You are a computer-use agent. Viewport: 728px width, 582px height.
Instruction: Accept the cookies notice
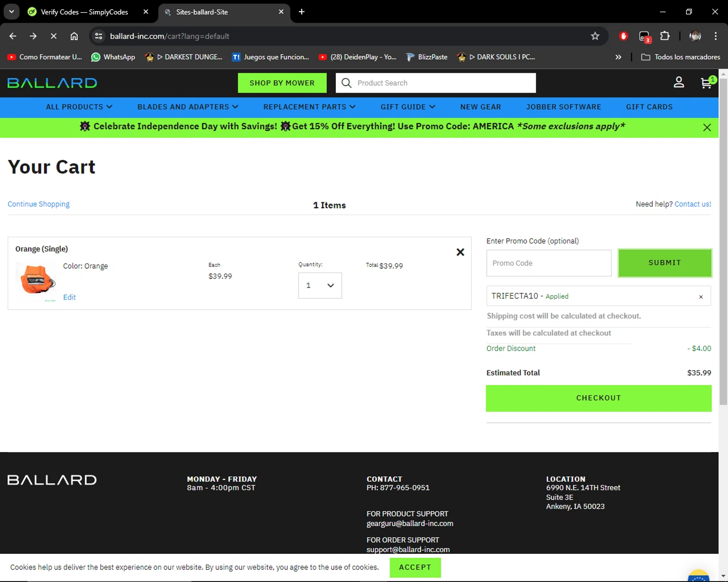click(x=415, y=567)
